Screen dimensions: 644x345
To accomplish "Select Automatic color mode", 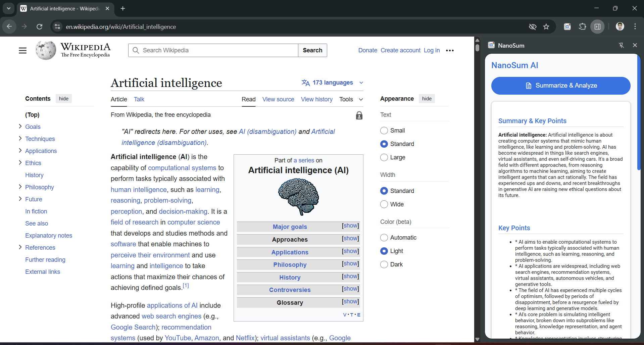I will click(384, 238).
